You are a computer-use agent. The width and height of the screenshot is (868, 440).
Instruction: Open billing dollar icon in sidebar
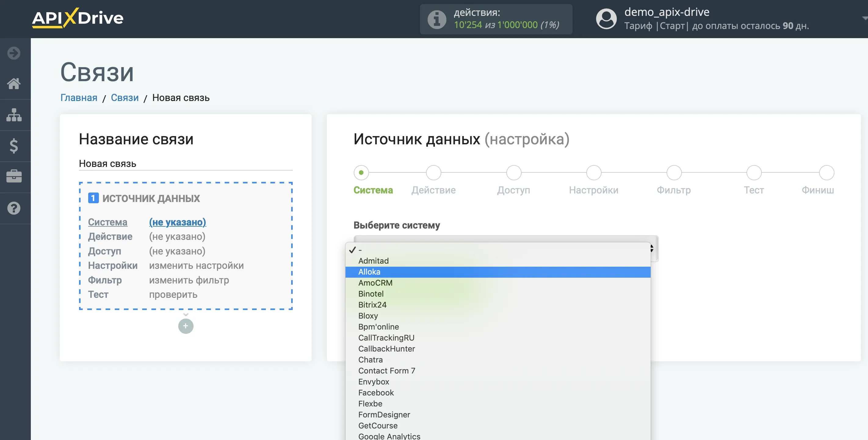point(14,146)
